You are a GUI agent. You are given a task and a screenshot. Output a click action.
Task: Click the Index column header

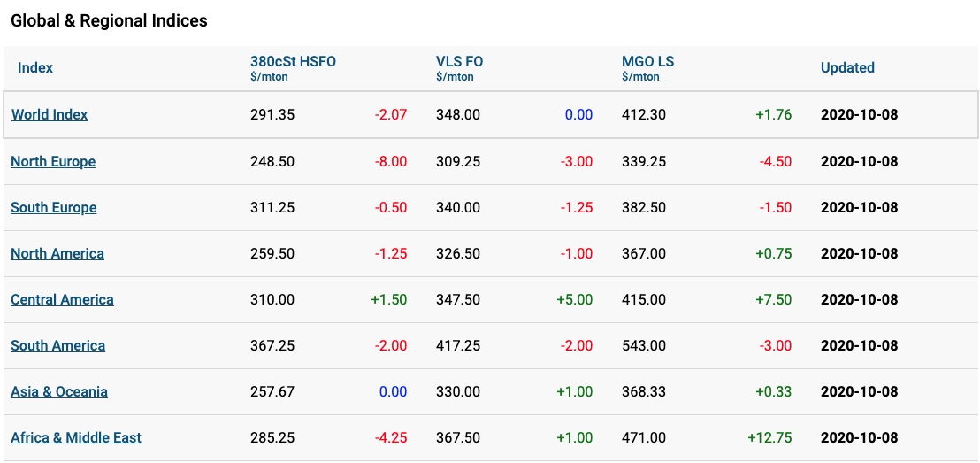pyautogui.click(x=35, y=67)
